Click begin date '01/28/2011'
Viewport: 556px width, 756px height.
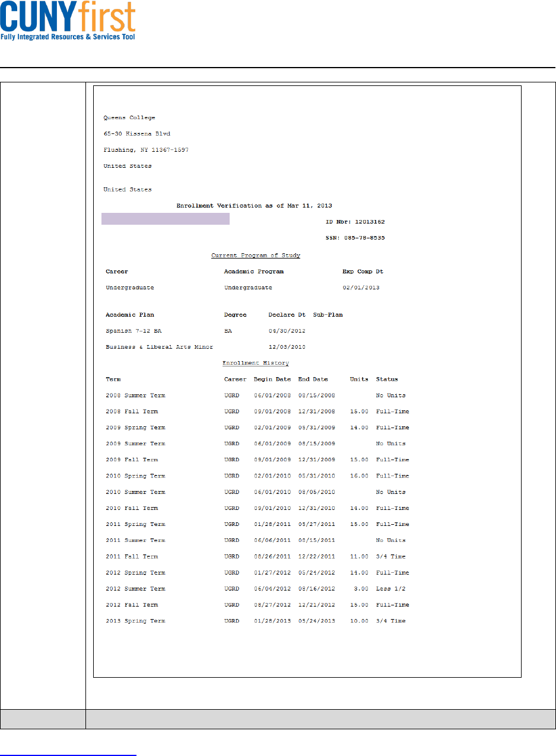coord(272,524)
